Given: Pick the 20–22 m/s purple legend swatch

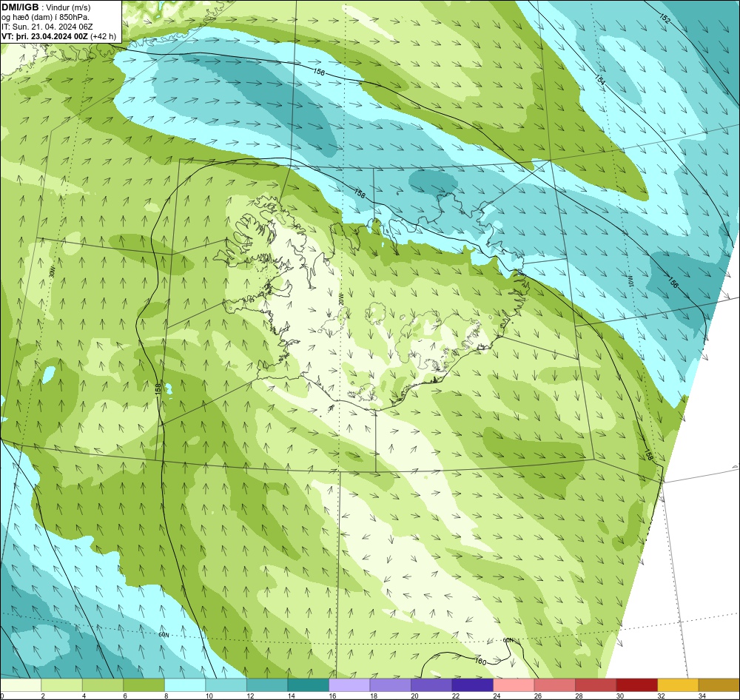Looking at the screenshot, I should [x=431, y=685].
